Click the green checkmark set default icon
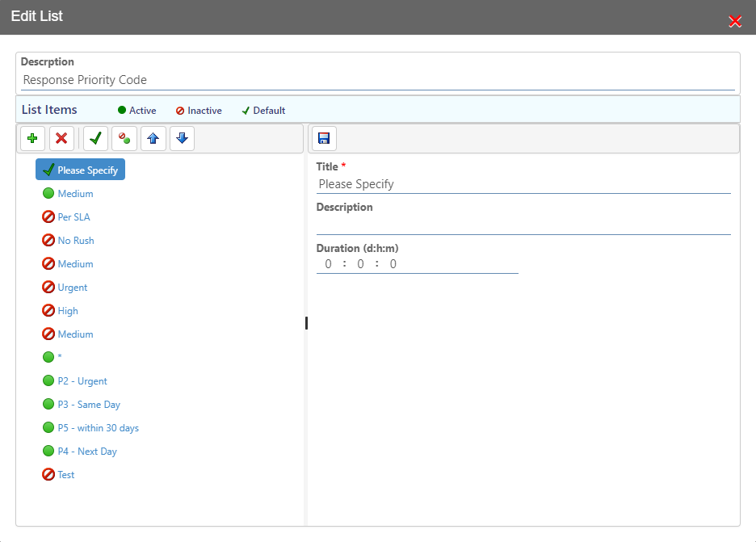756x542 pixels. coord(95,139)
